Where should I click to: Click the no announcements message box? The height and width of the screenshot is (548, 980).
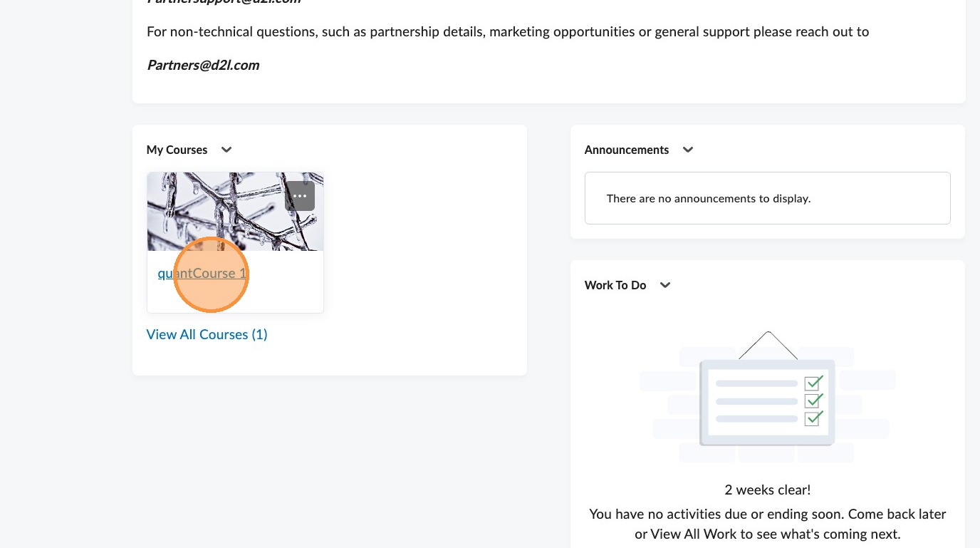click(767, 198)
